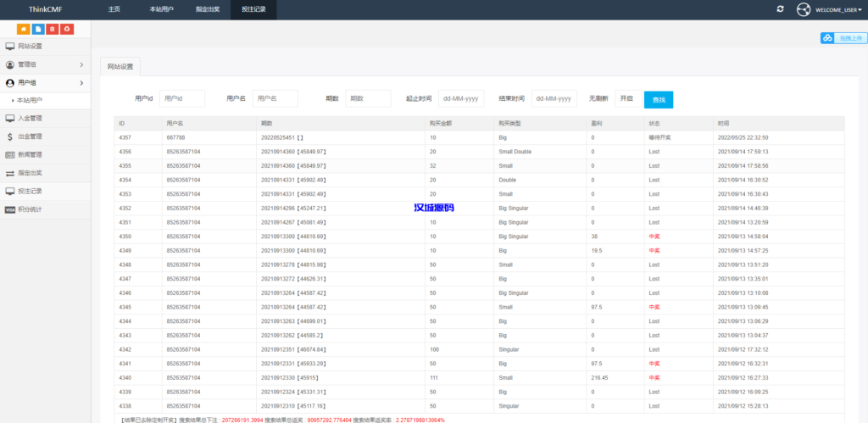Screen dimensions: 868x423
Task: Open the WELCOME_USER dropdown menu
Action: 838,9
